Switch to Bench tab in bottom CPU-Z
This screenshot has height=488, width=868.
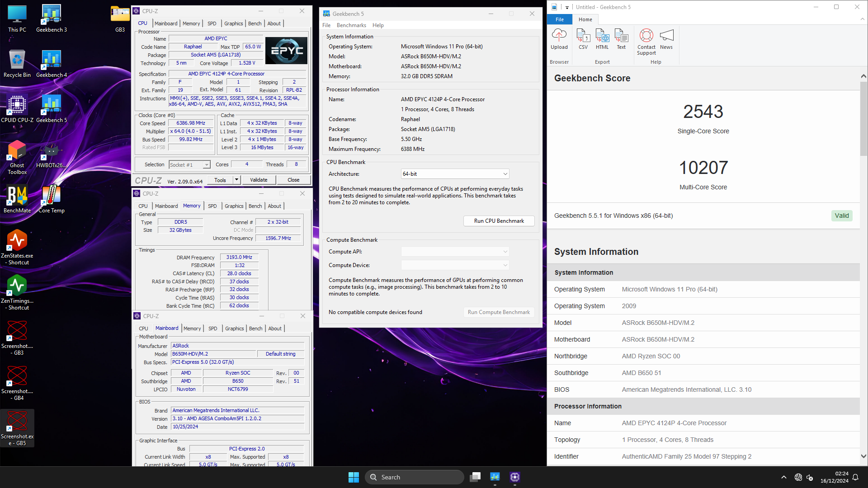pyautogui.click(x=256, y=328)
